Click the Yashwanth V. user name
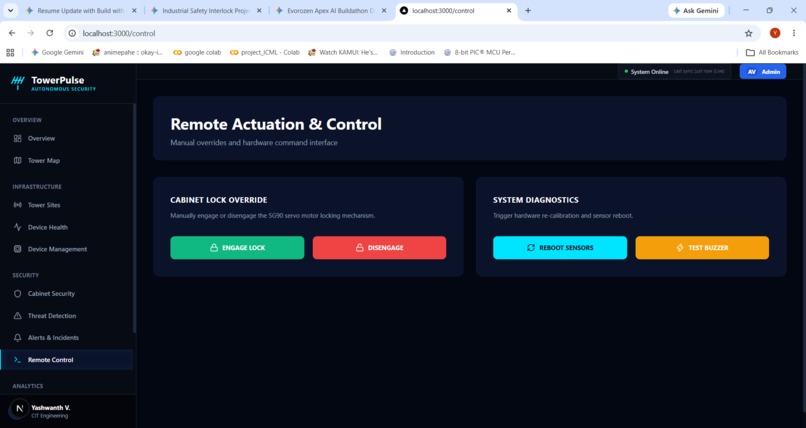This screenshot has height=428, width=806. (x=50, y=407)
